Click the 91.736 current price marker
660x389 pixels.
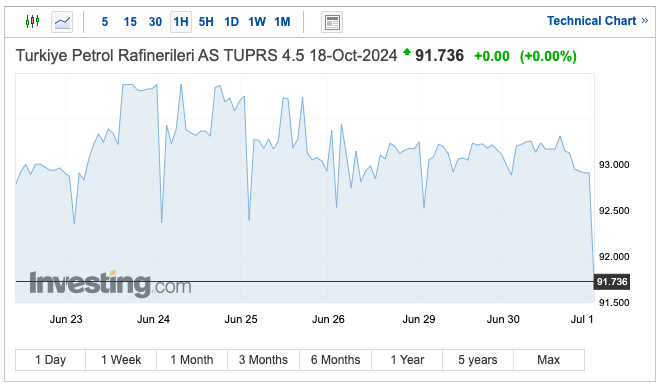tap(612, 282)
